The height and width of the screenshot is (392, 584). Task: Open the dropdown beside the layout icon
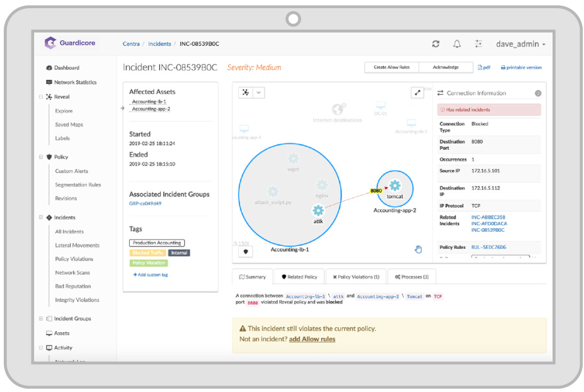pyautogui.click(x=258, y=93)
